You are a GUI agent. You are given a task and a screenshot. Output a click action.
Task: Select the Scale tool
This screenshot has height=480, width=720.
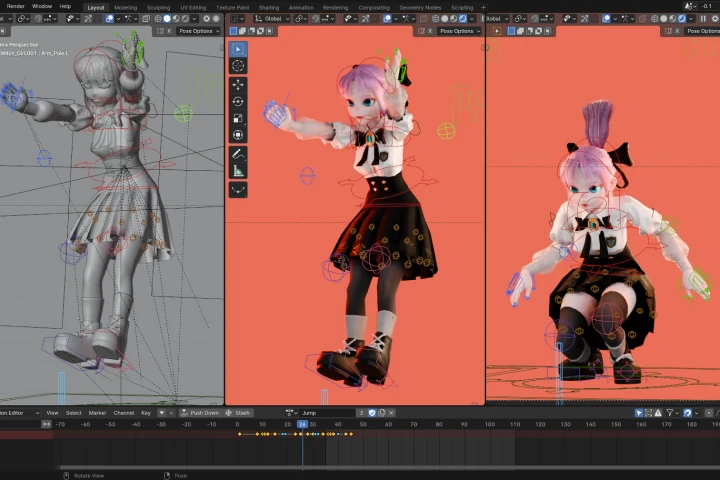(x=238, y=119)
